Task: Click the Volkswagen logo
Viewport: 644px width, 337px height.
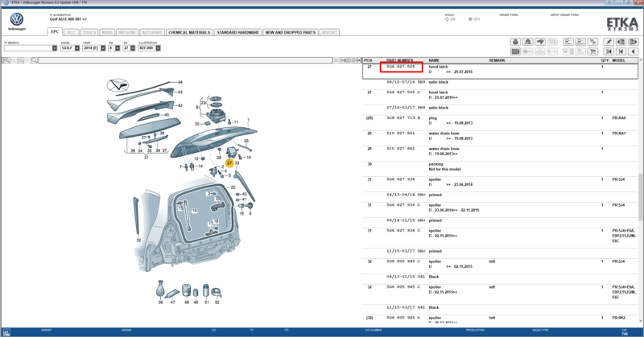Action: click(x=17, y=19)
